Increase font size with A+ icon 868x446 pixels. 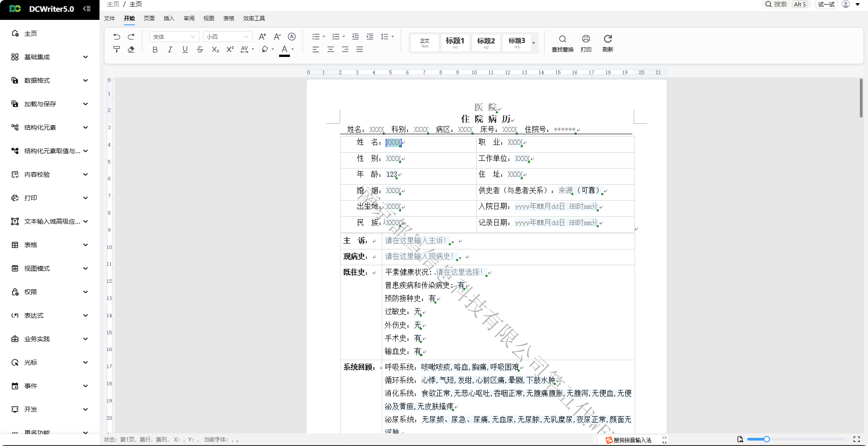262,37
